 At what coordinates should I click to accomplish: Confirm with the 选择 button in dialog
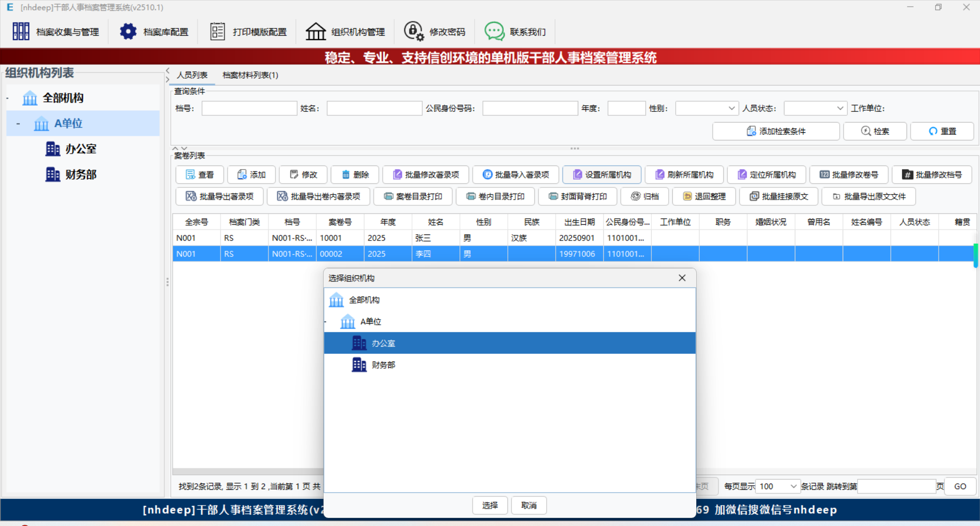click(x=489, y=505)
